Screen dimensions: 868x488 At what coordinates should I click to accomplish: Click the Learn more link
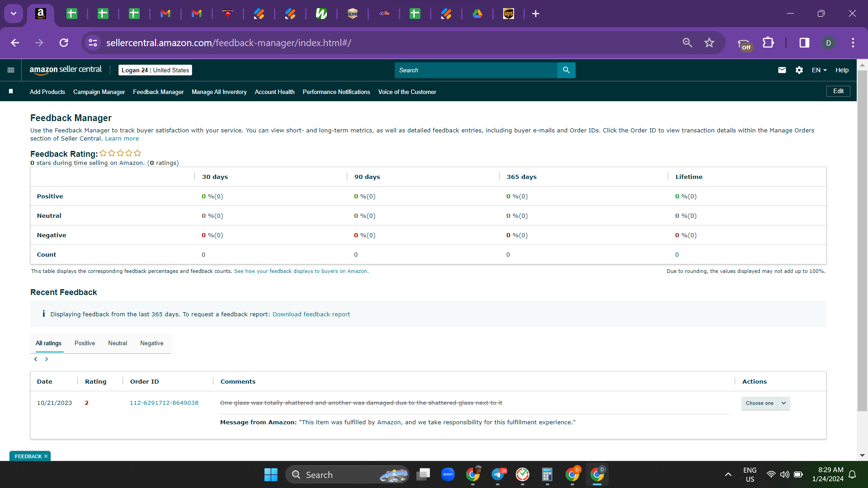pos(122,139)
